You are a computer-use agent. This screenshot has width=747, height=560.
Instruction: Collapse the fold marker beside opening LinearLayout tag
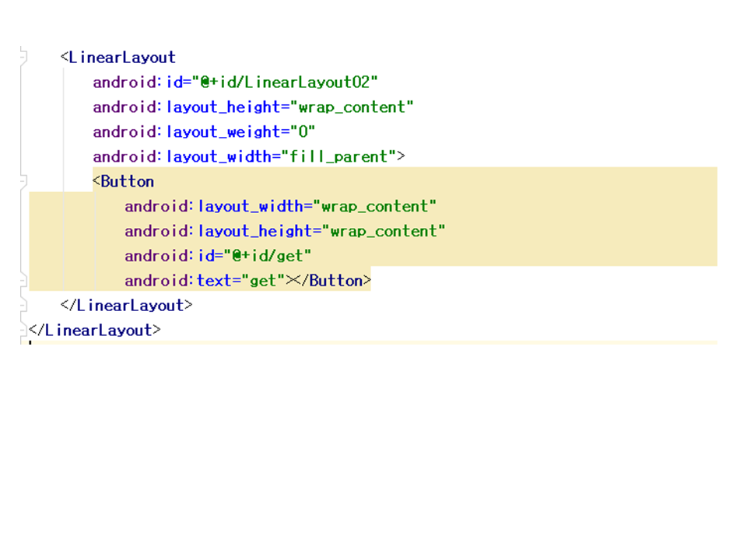pos(25,58)
